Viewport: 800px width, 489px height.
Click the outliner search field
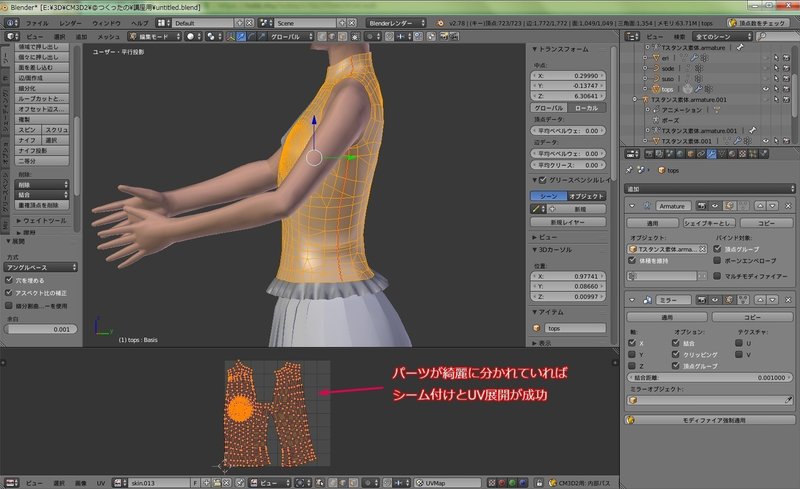click(776, 37)
